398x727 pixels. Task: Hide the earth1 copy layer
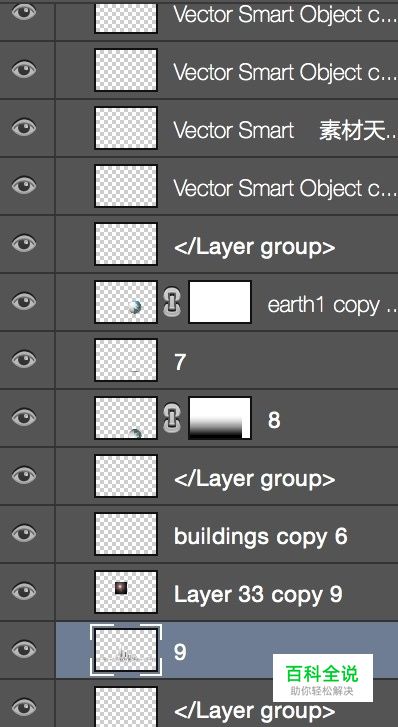(24, 301)
